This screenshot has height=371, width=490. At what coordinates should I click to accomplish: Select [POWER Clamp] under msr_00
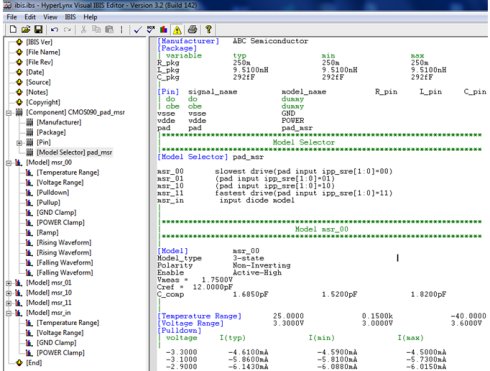pos(61,222)
